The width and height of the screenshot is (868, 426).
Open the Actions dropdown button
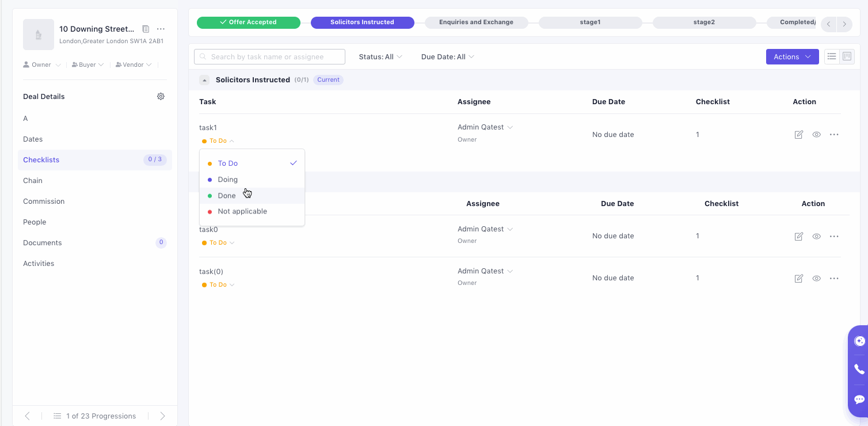coord(792,56)
